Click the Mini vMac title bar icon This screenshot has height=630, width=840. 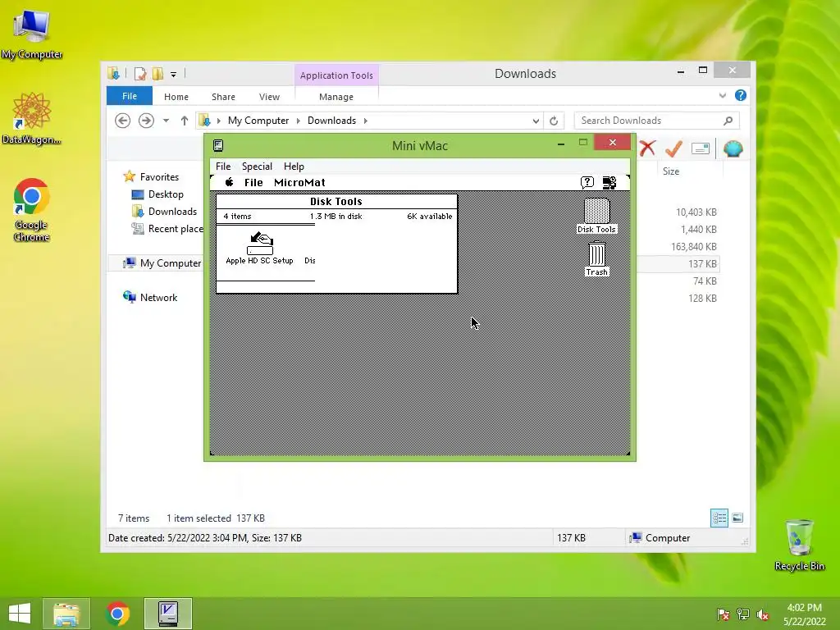point(218,145)
